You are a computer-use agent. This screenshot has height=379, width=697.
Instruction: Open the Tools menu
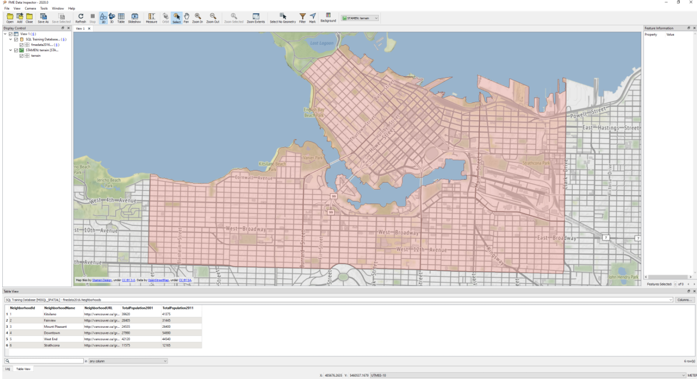(44, 8)
